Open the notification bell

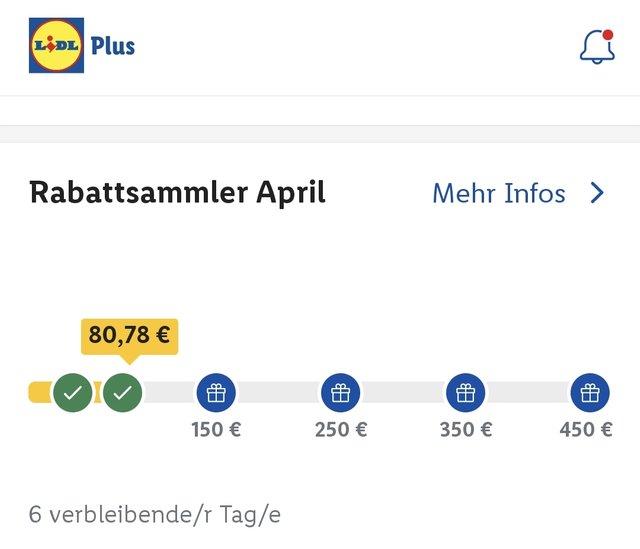pos(597,47)
